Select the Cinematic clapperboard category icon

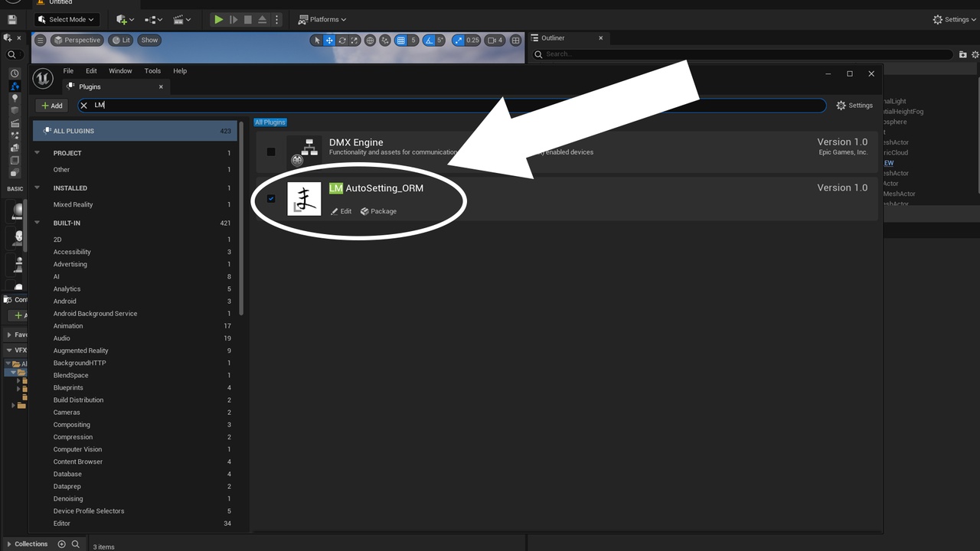[15, 122]
